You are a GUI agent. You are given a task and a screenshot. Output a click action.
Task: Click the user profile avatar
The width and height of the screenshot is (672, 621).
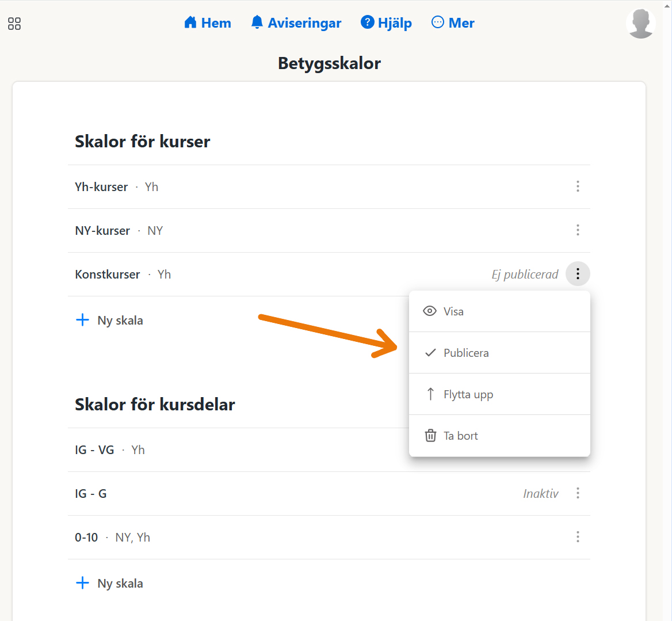640,24
